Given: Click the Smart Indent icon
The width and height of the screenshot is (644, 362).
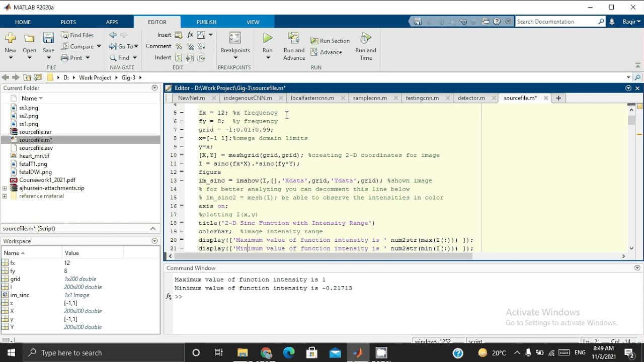Looking at the screenshot, I should (x=179, y=58).
